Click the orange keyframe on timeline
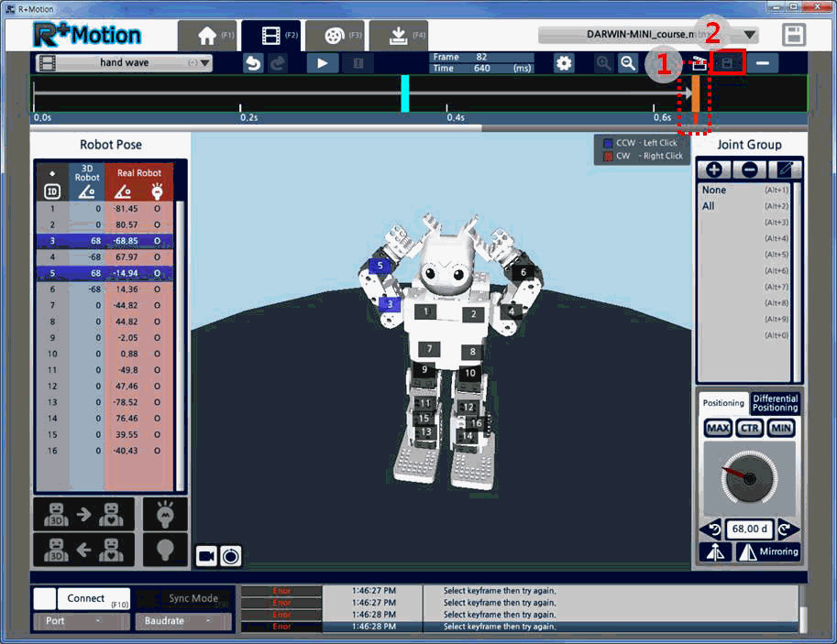837x644 pixels. (x=696, y=93)
